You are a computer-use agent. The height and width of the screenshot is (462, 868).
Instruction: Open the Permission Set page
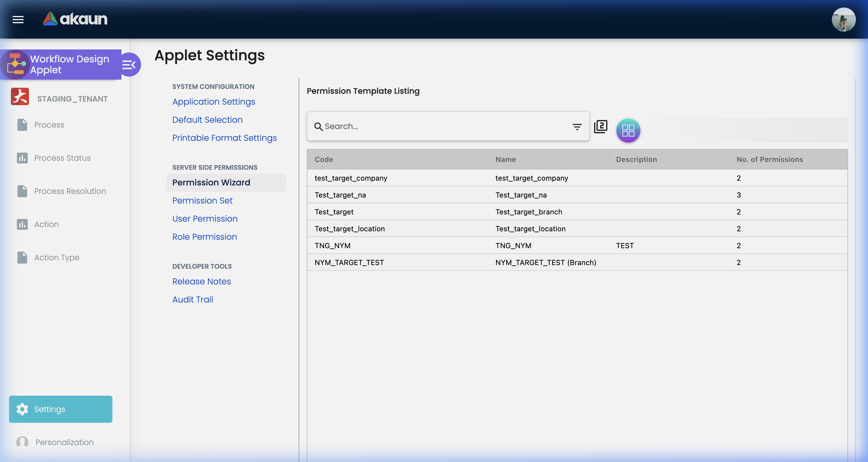click(x=202, y=200)
